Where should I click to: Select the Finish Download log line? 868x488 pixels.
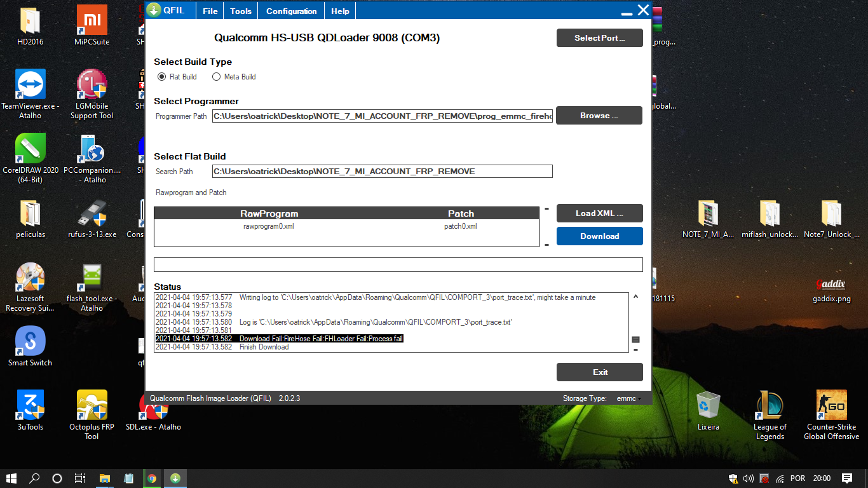222,347
